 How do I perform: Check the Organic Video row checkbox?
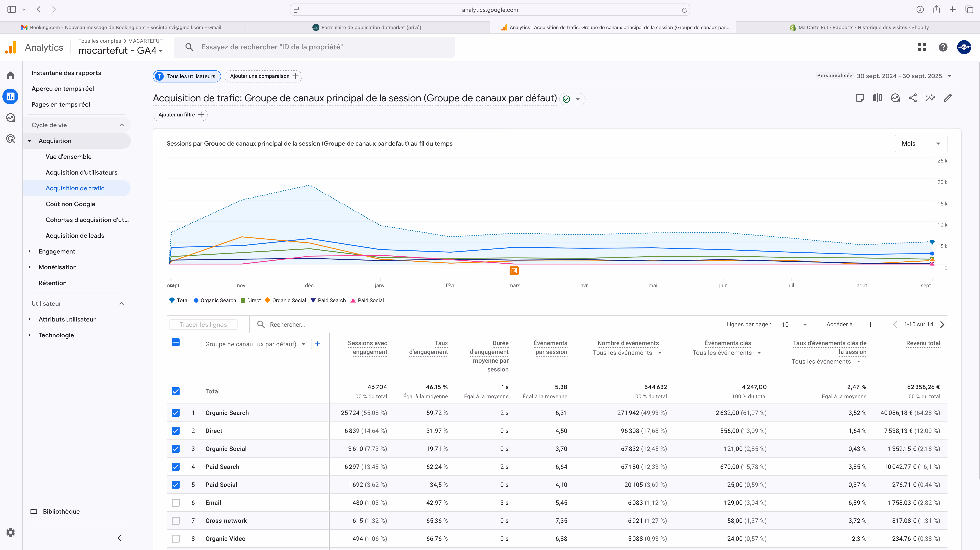pyautogui.click(x=175, y=539)
